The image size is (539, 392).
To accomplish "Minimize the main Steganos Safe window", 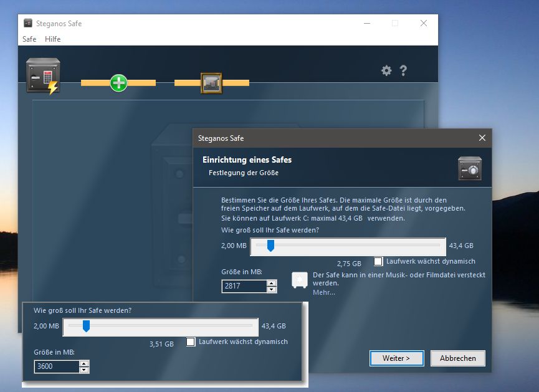I will pyautogui.click(x=367, y=24).
